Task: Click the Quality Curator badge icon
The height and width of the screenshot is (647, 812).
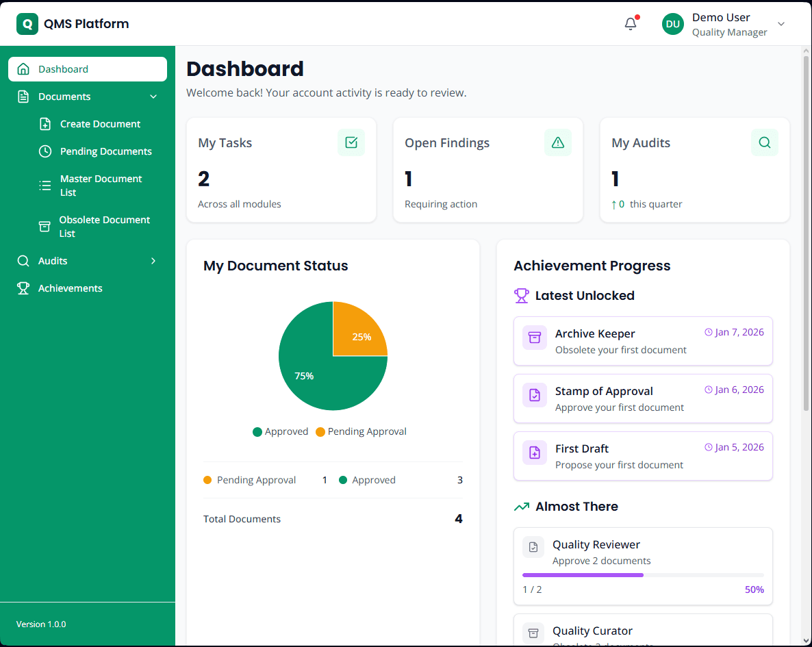Action: coord(533,633)
